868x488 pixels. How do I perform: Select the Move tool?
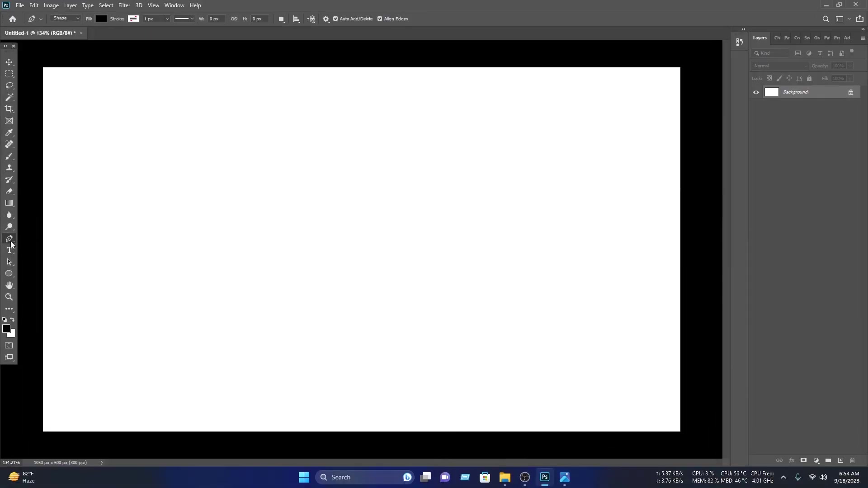pos(9,62)
